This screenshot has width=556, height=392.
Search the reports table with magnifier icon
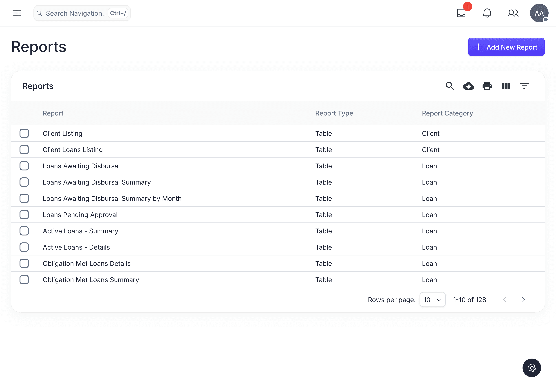point(450,86)
